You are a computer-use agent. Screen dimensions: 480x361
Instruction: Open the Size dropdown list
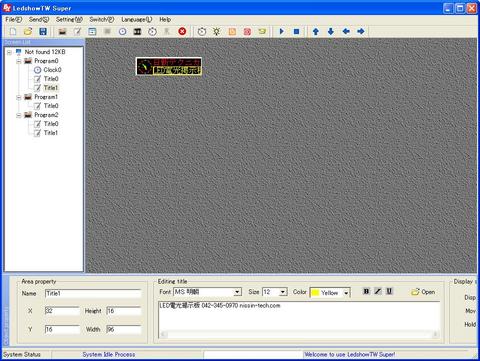pos(283,292)
